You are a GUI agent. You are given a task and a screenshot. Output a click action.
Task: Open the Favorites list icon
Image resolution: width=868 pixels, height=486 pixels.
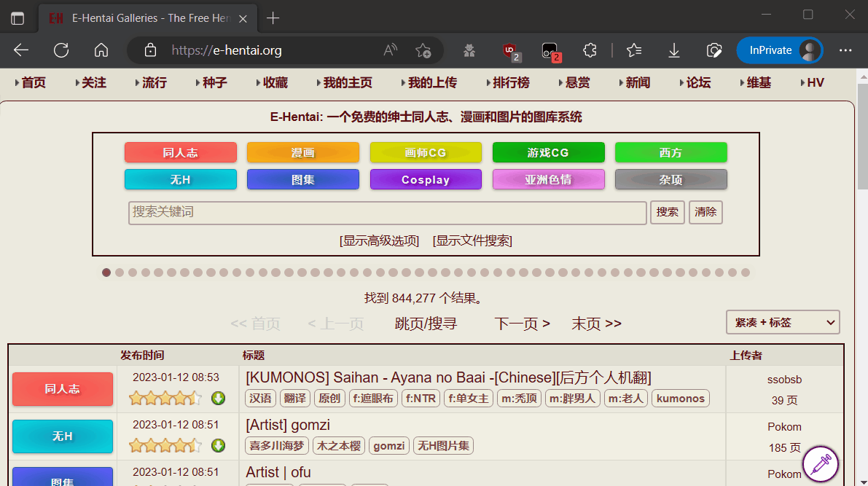pyautogui.click(x=634, y=50)
